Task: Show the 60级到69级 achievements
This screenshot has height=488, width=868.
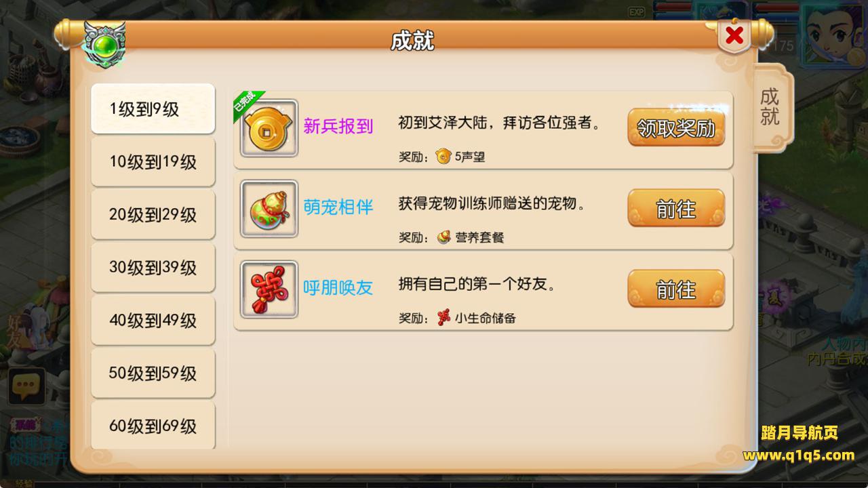Action: [x=153, y=425]
